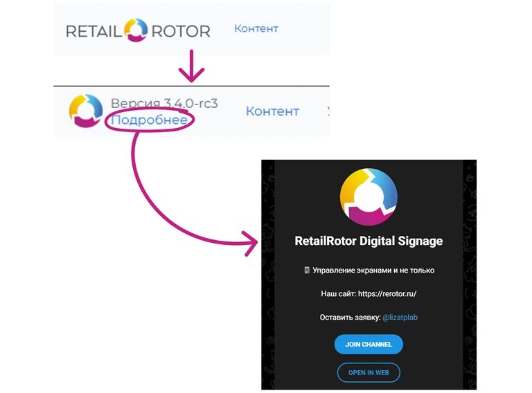Click the JOIN CHANNEL button

369,344
